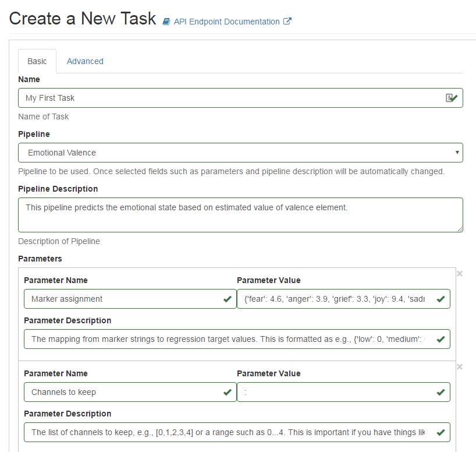Image resolution: width=476 pixels, height=452 pixels.
Task: Click the Description of Pipeline help text
Action: [59, 241]
